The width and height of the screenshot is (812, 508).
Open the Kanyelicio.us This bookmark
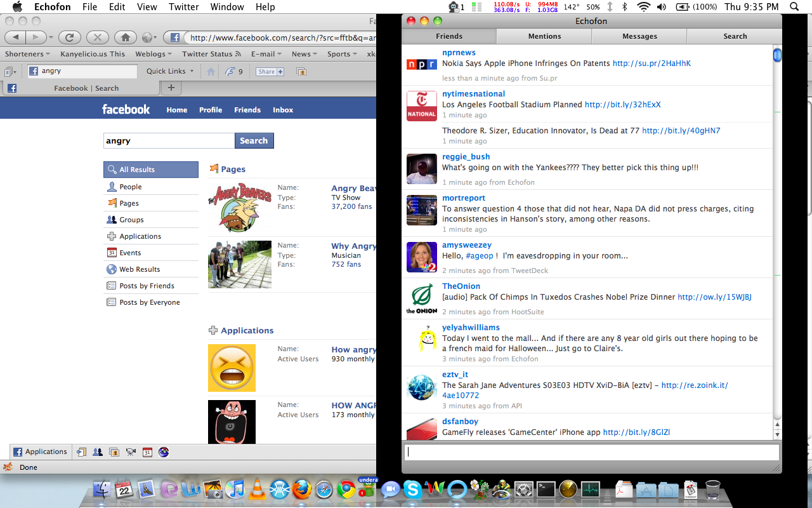pos(93,54)
